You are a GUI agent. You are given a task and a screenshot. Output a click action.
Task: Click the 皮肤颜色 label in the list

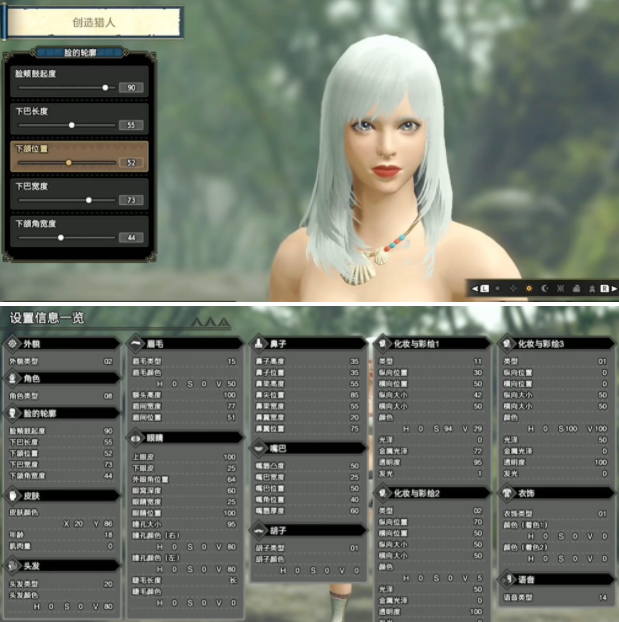[x=24, y=512]
